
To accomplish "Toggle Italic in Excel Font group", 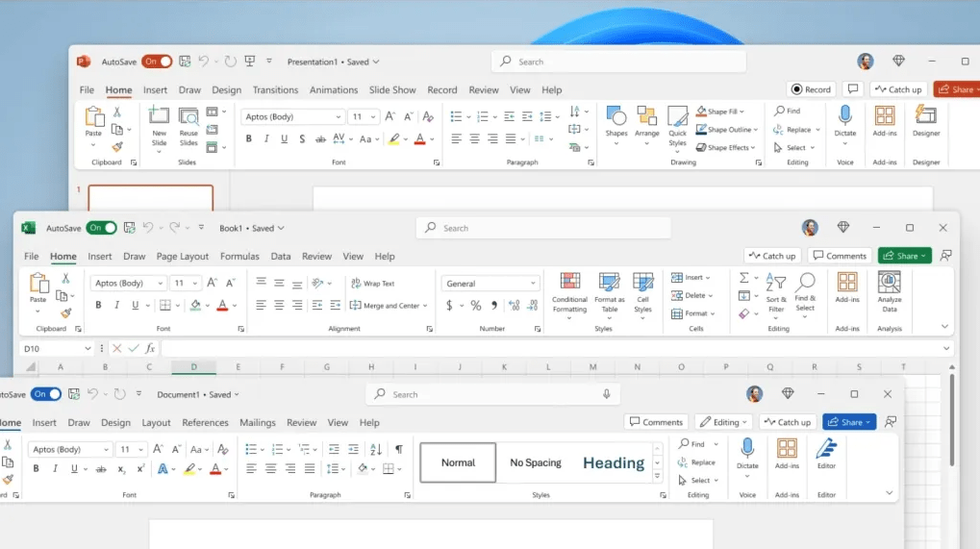I will pyautogui.click(x=116, y=306).
